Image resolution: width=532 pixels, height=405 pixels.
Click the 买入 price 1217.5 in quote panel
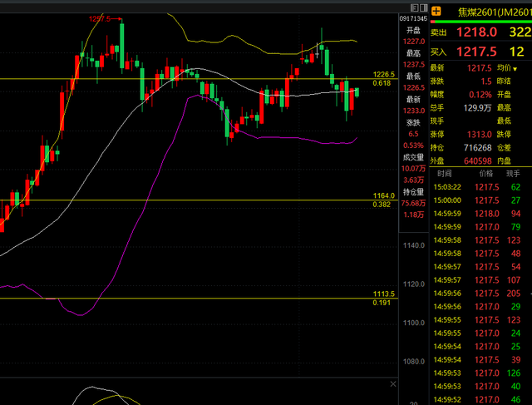[476, 52]
